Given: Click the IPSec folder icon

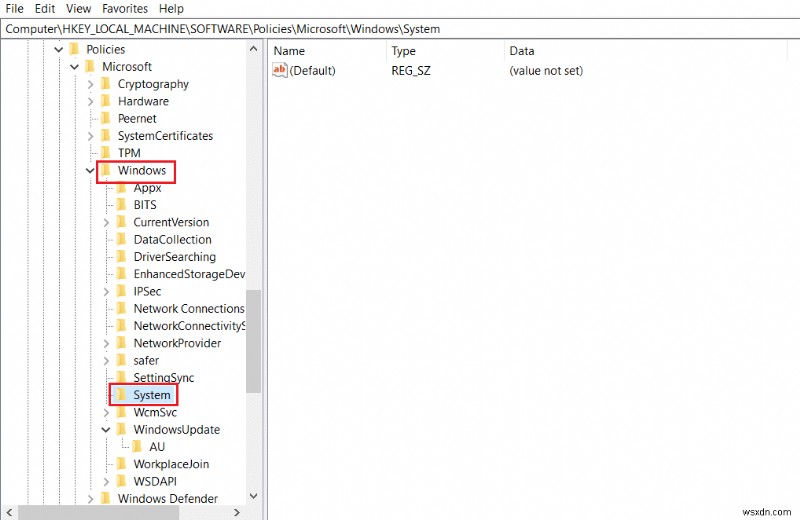Looking at the screenshot, I should [x=121, y=291].
